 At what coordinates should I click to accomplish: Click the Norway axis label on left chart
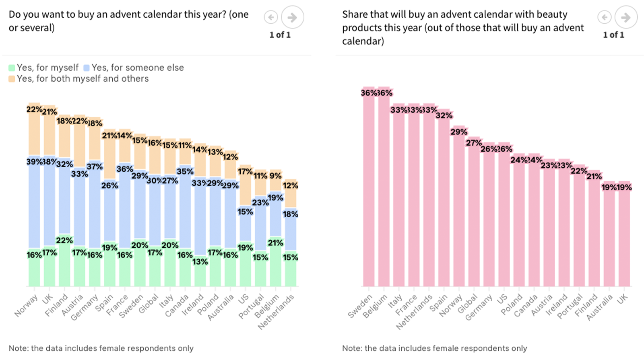point(26,305)
